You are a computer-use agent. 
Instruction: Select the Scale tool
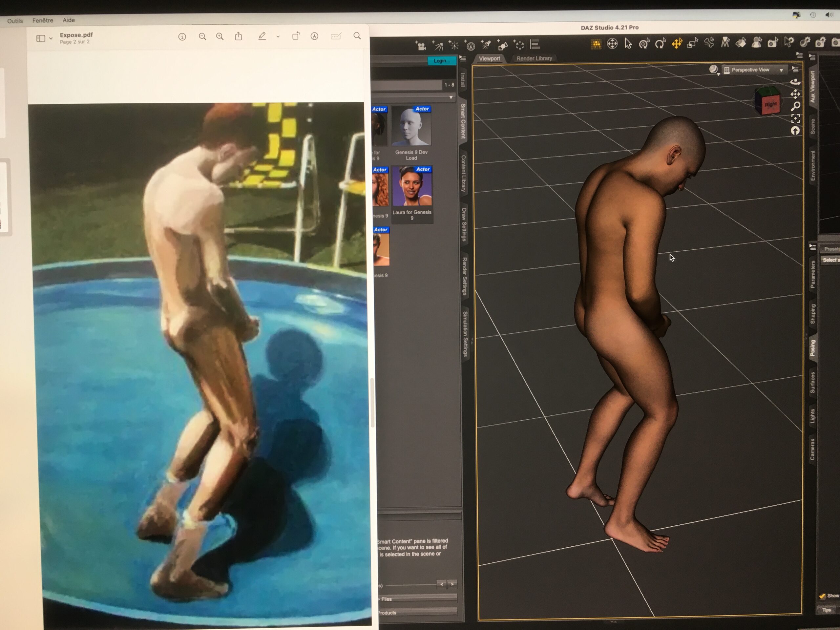coord(693,43)
